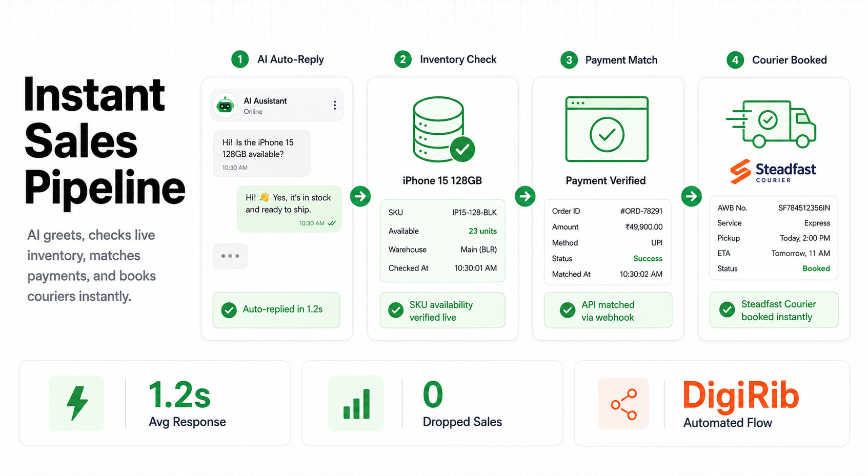Image resolution: width=868 pixels, height=476 pixels.
Task: Click the green lightning bolt icon
Action: [x=77, y=403]
